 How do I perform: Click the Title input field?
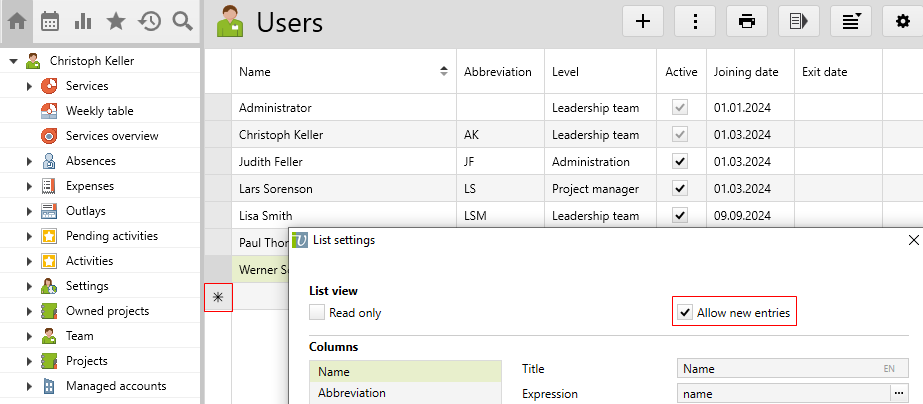click(778, 369)
